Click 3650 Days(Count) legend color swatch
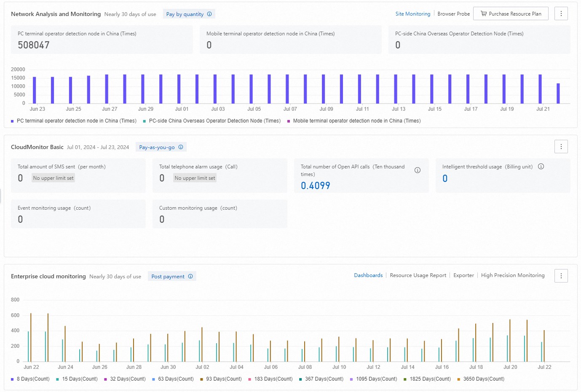 click(459, 379)
